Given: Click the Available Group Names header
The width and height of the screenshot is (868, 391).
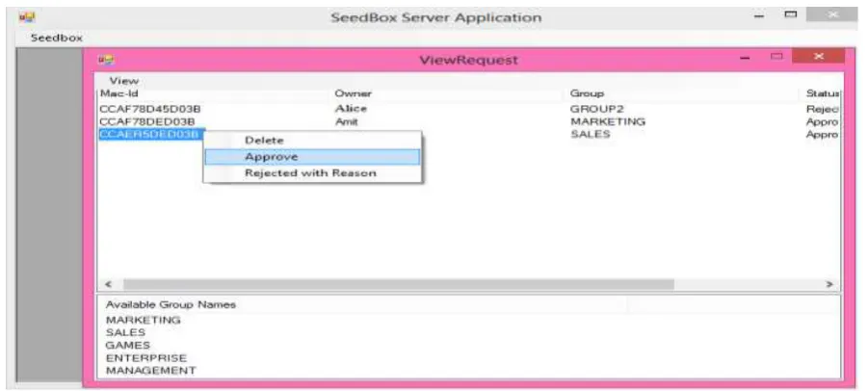Looking at the screenshot, I should [171, 304].
